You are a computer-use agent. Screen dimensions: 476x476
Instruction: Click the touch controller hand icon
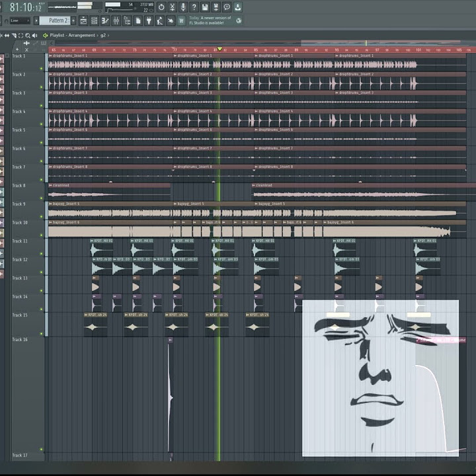tap(171, 20)
